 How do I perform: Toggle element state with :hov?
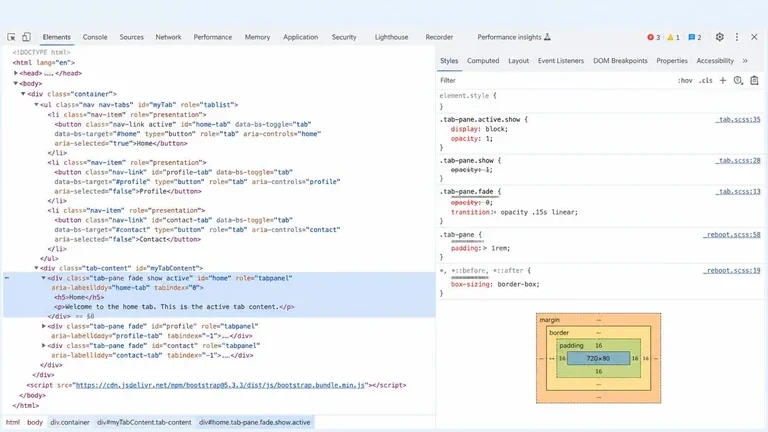point(685,80)
